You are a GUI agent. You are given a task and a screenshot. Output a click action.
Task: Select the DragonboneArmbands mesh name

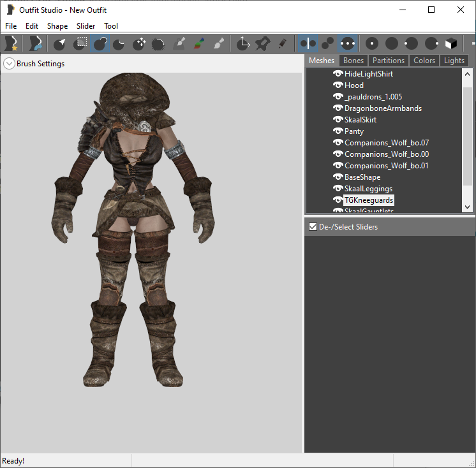point(383,108)
